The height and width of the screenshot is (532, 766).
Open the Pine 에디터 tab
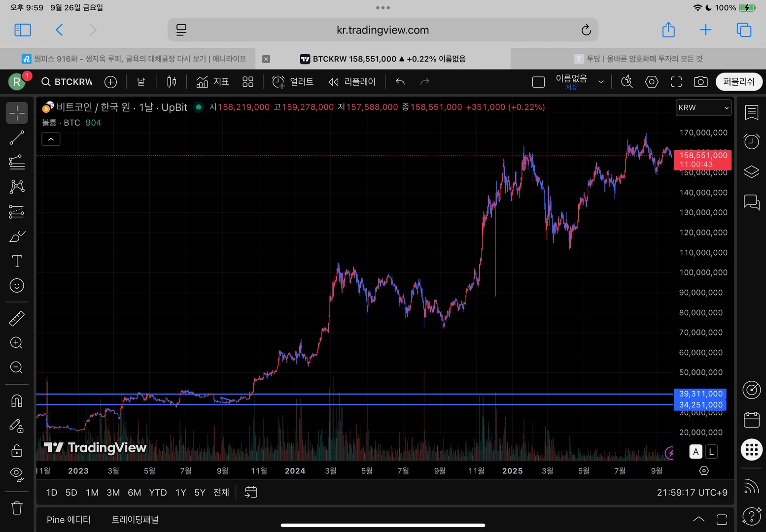69,520
